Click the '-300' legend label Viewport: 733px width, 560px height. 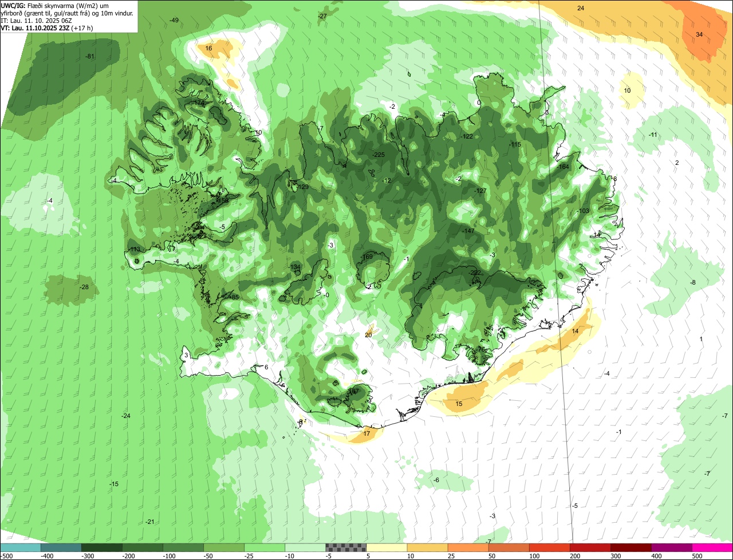pos(88,556)
